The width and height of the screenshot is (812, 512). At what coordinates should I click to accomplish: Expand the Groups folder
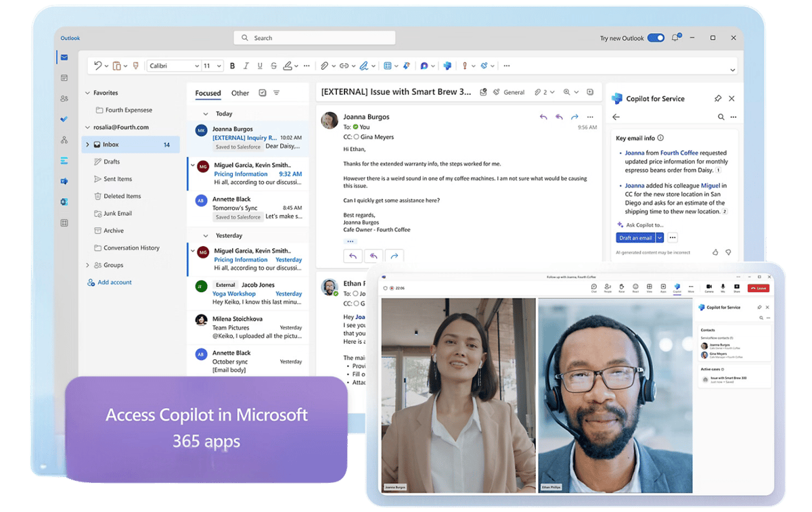click(x=87, y=265)
